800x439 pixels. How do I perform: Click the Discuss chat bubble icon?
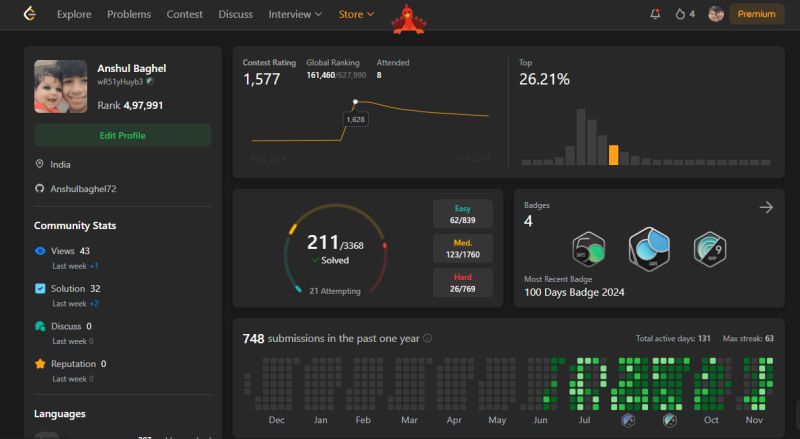(x=40, y=326)
